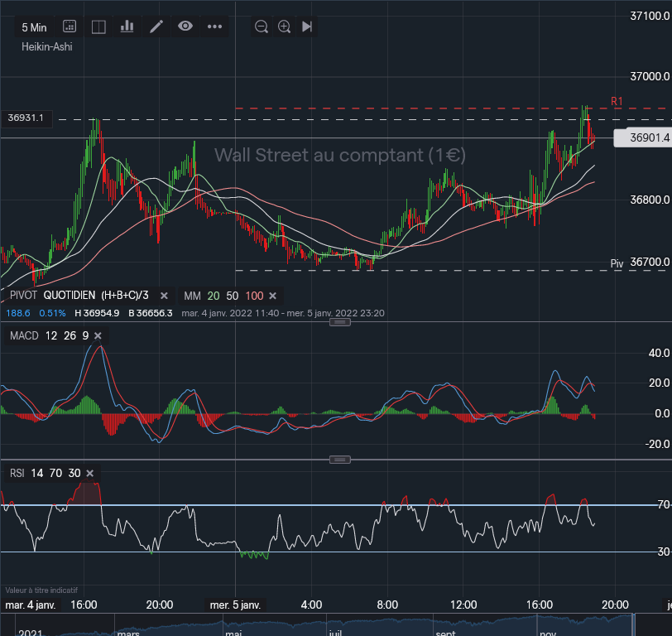Click the MM 50 period value

[x=233, y=296]
